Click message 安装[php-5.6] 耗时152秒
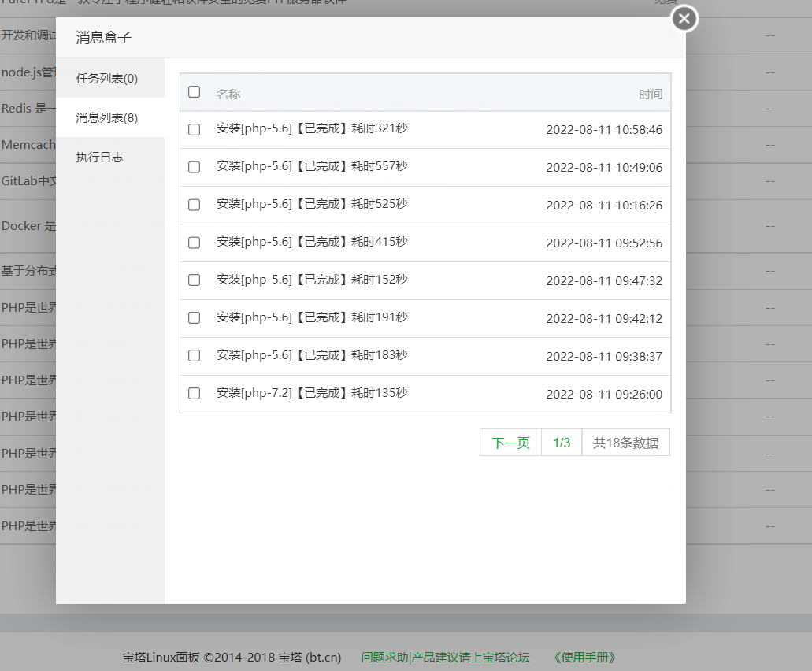The height and width of the screenshot is (671, 812). pyautogui.click(x=312, y=280)
